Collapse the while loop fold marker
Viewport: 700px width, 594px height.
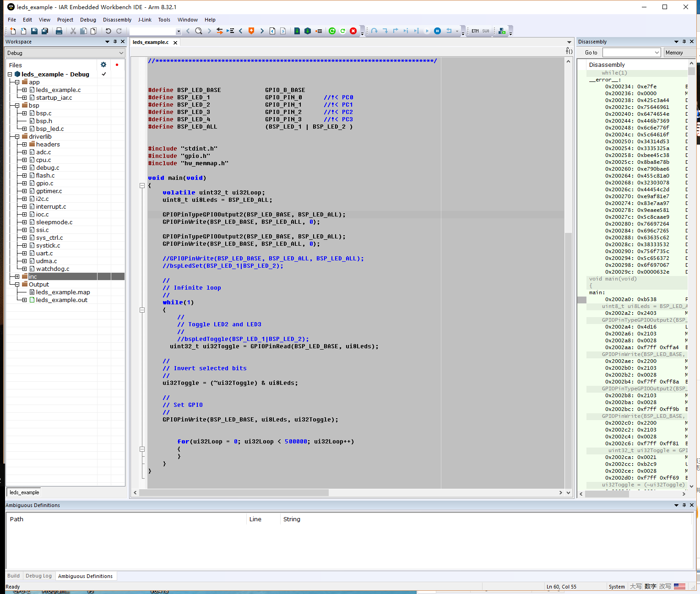coord(142,310)
